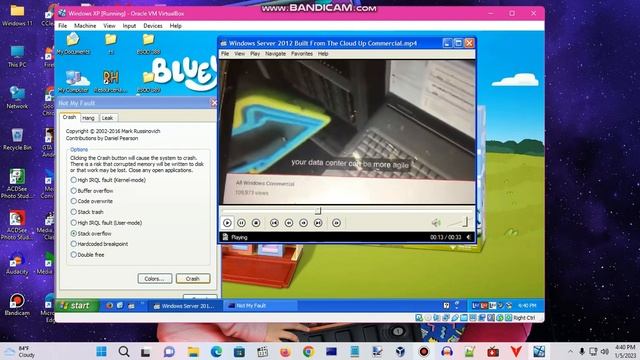Click Not My Fault taskbar button
The height and width of the screenshot is (360, 640).
(x=260, y=306)
